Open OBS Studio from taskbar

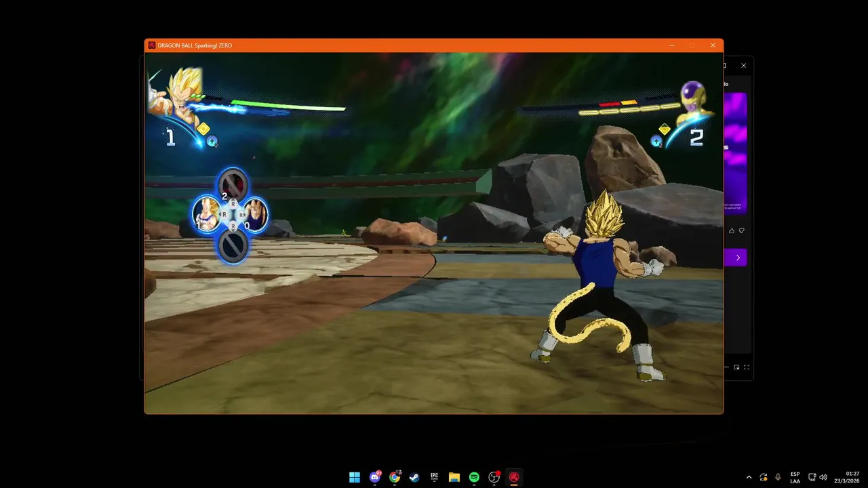(494, 477)
